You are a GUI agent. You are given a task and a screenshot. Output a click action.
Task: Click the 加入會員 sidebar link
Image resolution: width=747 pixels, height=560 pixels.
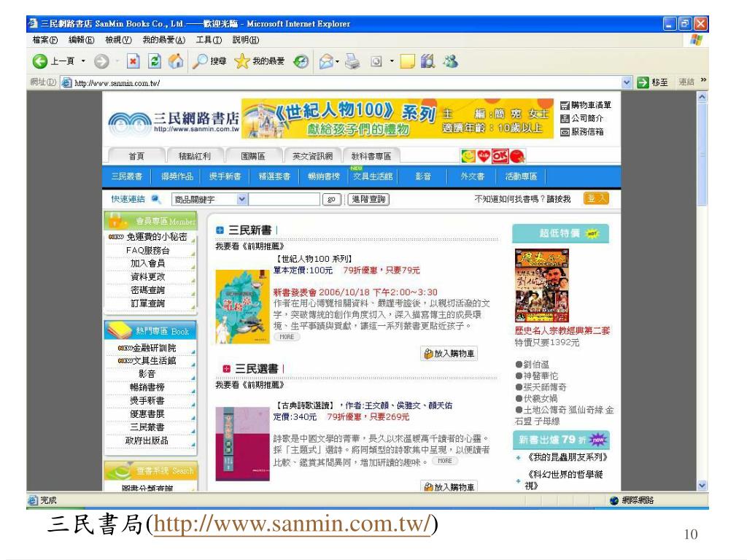(x=147, y=263)
